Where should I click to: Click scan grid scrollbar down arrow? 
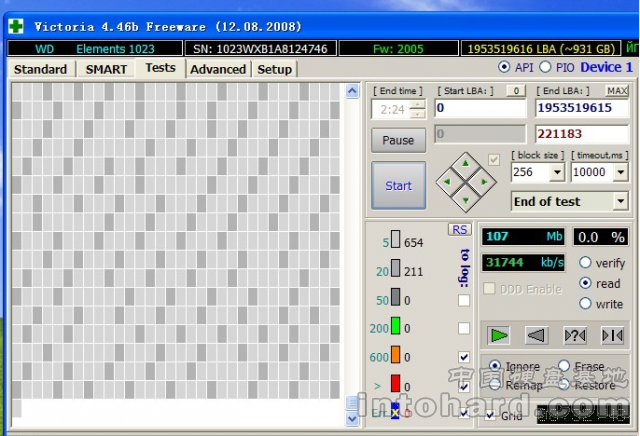[x=352, y=418]
